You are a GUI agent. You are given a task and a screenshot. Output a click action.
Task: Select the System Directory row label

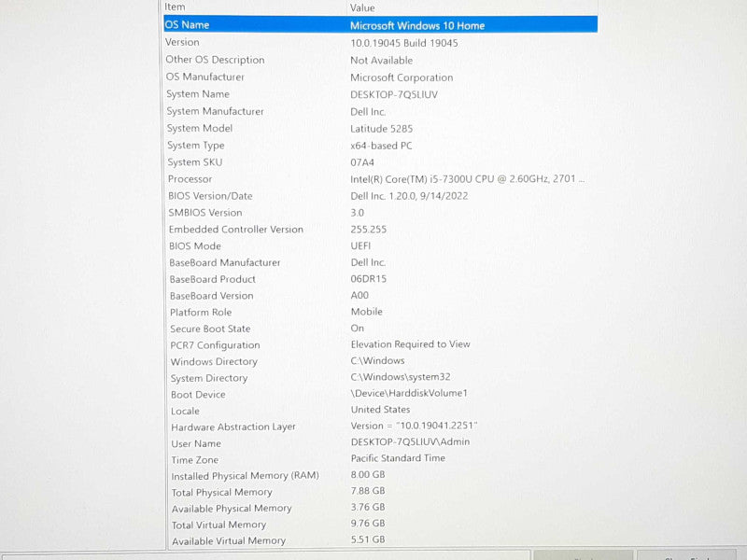tap(209, 378)
